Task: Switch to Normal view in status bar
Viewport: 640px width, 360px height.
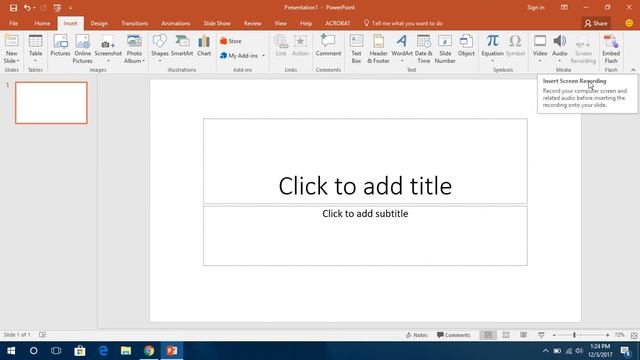Action: point(488,335)
